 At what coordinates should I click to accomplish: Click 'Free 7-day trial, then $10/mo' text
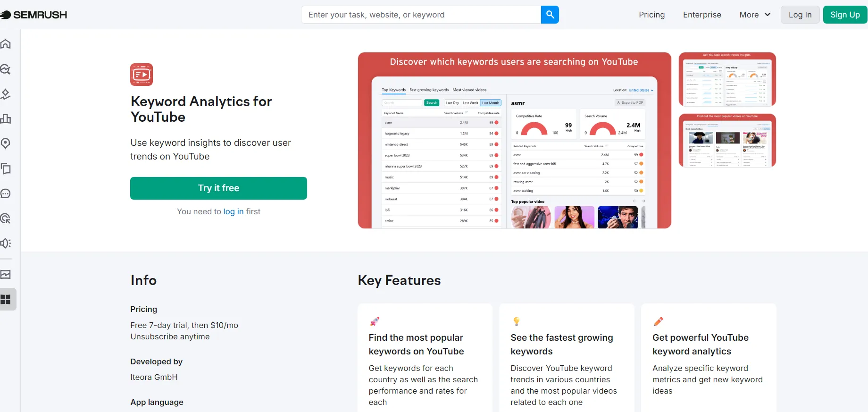pyautogui.click(x=184, y=325)
